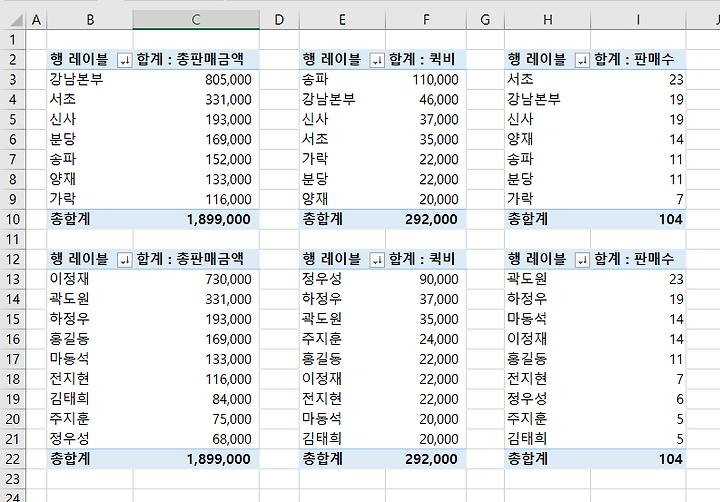Open the row label filter dropdown in cell E12
The image size is (720, 502).
[377, 259]
